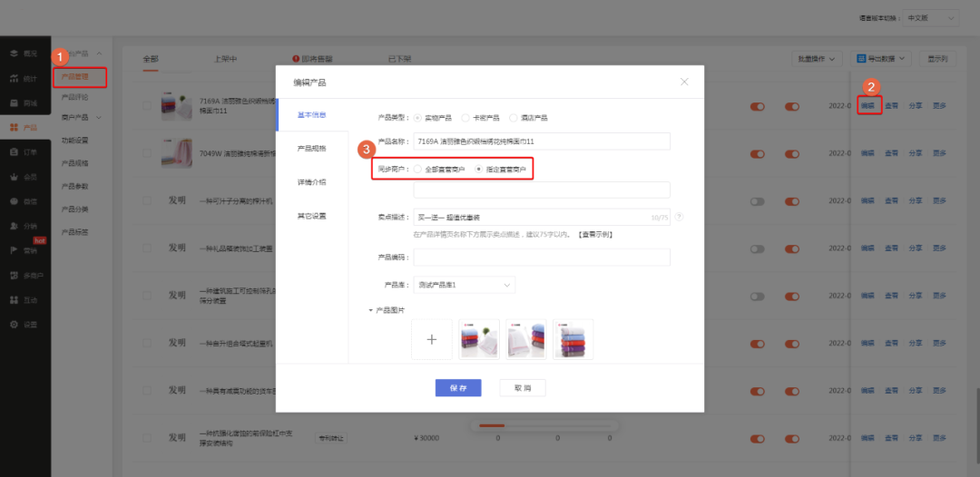Open 功能设置 in the submenu
The image size is (980, 477).
[75, 140]
